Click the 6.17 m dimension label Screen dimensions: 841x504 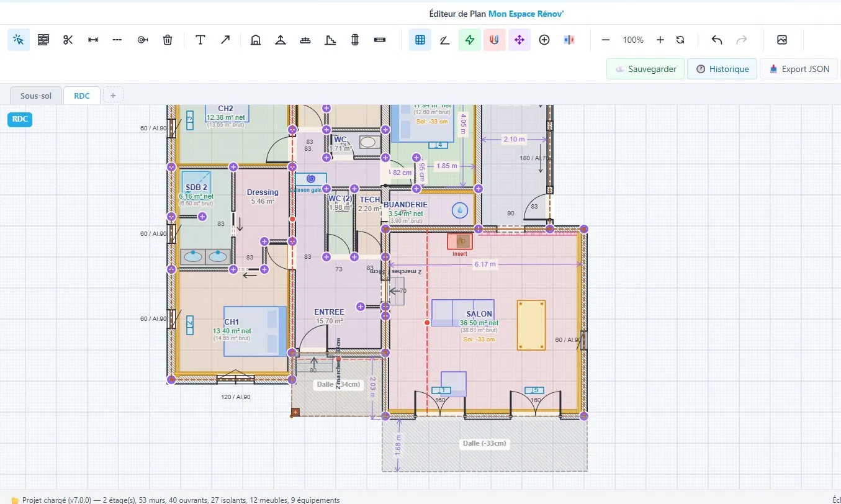485,264
